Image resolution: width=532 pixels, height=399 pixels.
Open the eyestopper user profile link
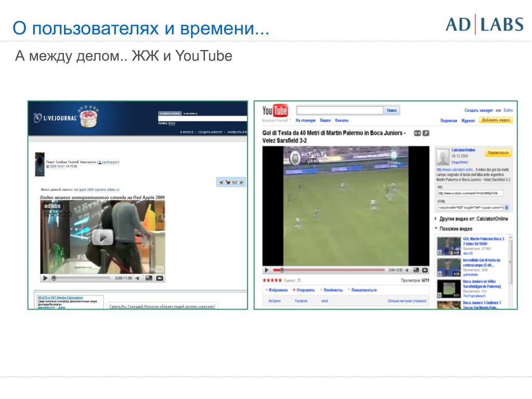pyautogui.click(x=110, y=162)
